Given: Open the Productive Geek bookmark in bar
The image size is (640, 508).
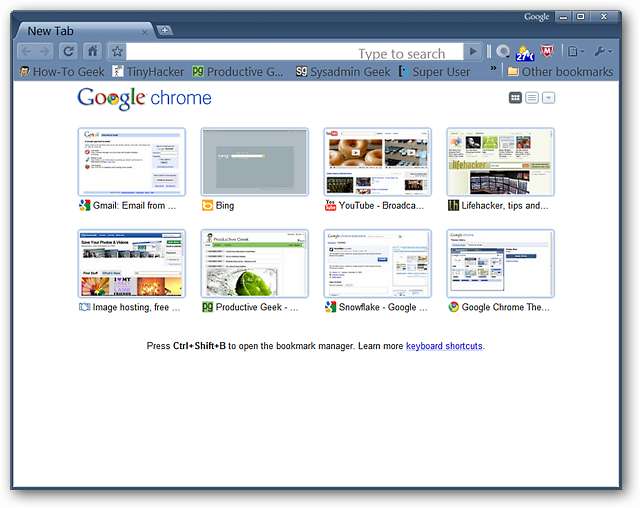Looking at the screenshot, I should pyautogui.click(x=238, y=72).
